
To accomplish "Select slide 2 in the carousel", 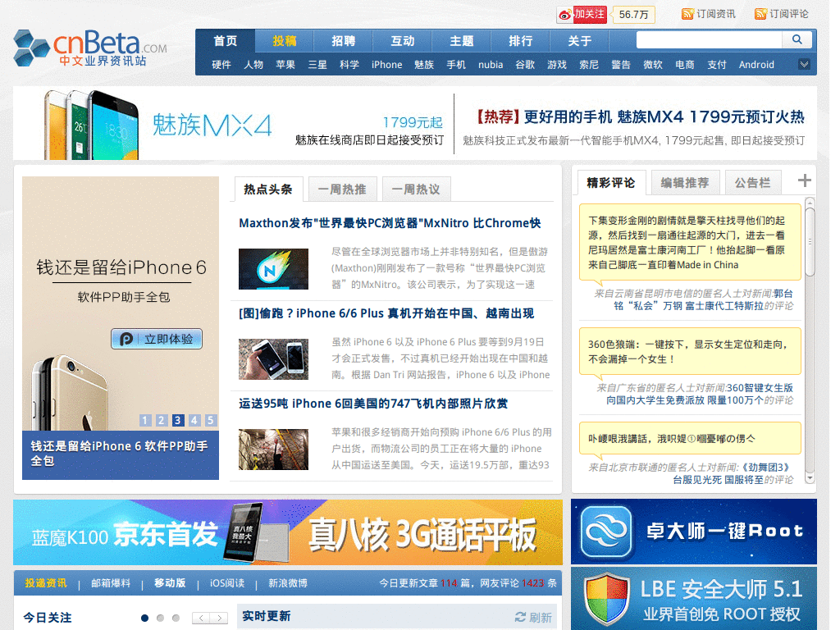I will coord(162,420).
